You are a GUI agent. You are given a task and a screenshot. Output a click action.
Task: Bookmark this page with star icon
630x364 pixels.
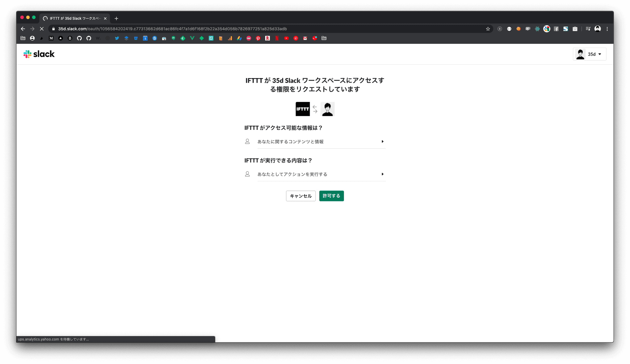click(x=488, y=29)
